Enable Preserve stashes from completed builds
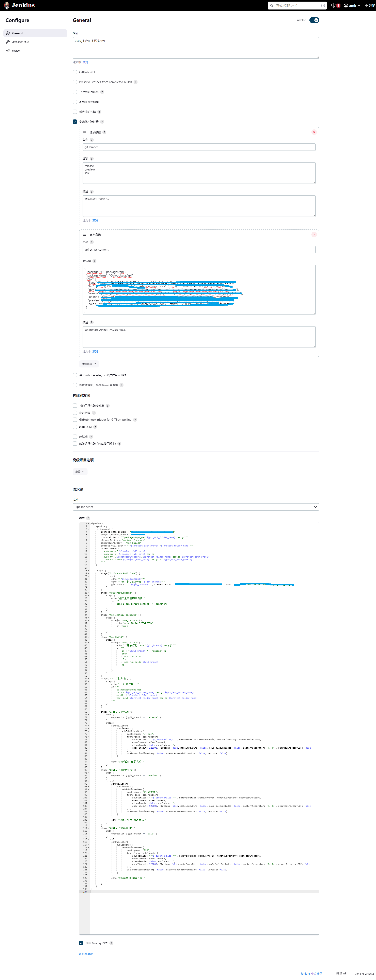The width and height of the screenshot is (376, 980). tap(75, 82)
